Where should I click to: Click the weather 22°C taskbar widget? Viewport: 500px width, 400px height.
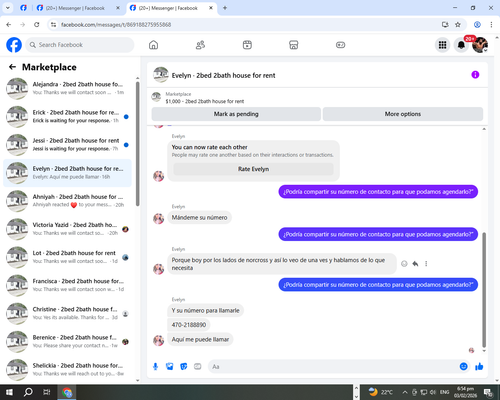tap(381, 392)
